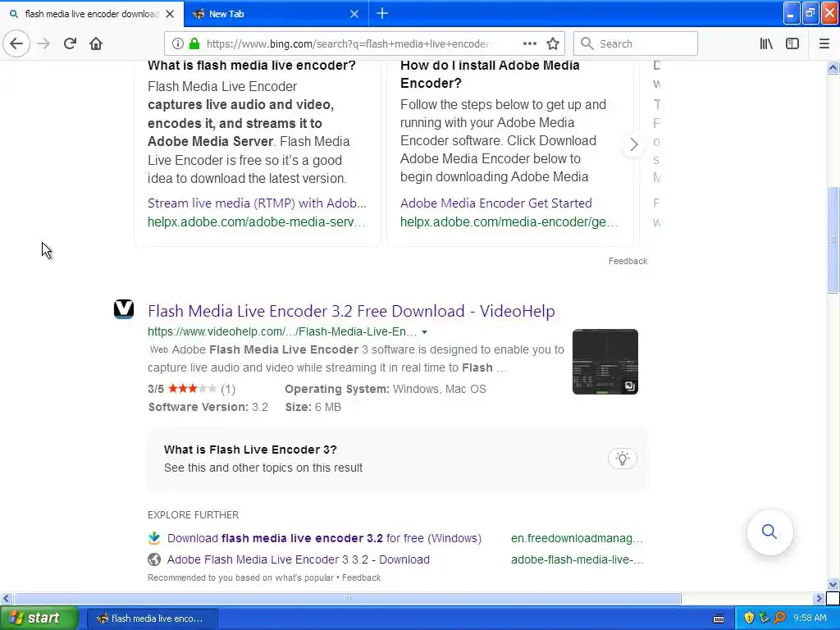Open Adobe Media Encoder Get Started link
Image resolution: width=840 pixels, height=630 pixels.
(x=496, y=203)
